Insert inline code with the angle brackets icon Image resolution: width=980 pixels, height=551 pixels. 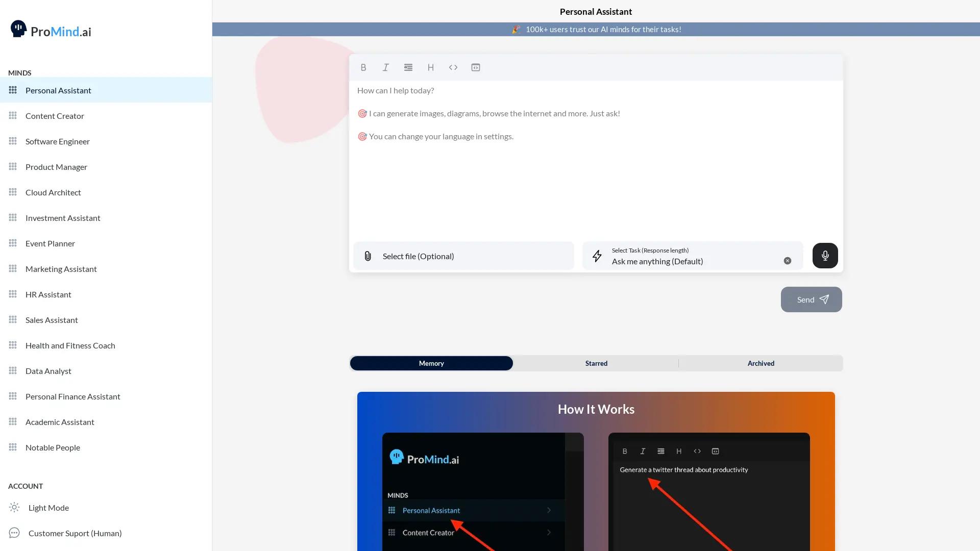453,67
